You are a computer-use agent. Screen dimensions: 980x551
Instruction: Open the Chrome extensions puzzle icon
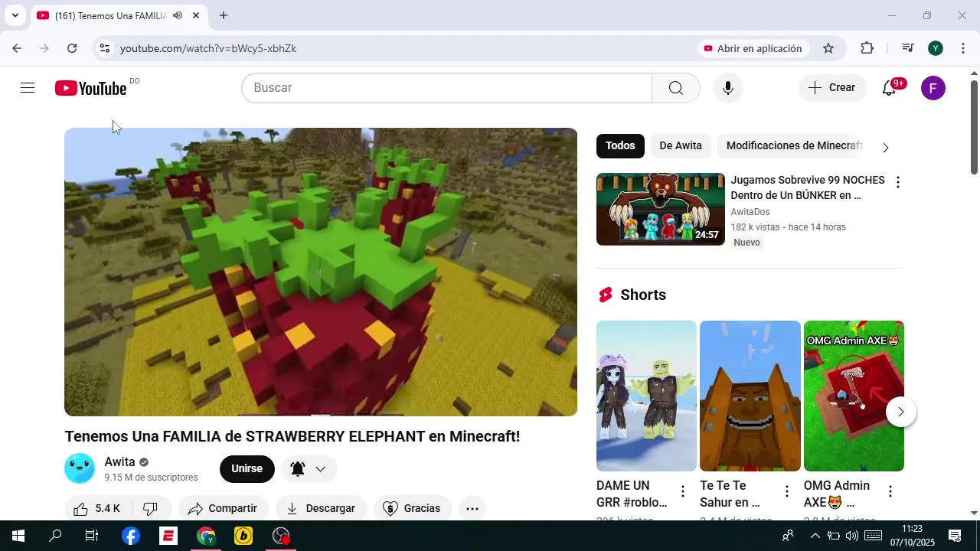pyautogui.click(x=867, y=48)
